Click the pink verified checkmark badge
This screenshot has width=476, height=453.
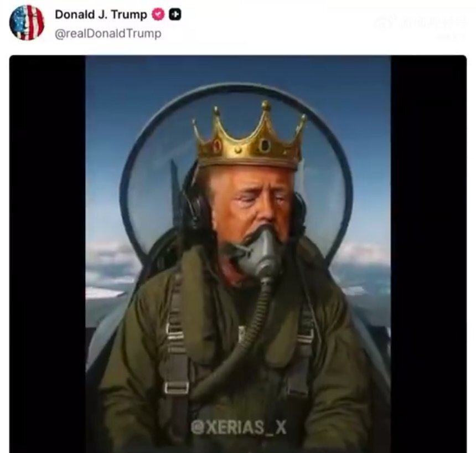point(158,14)
